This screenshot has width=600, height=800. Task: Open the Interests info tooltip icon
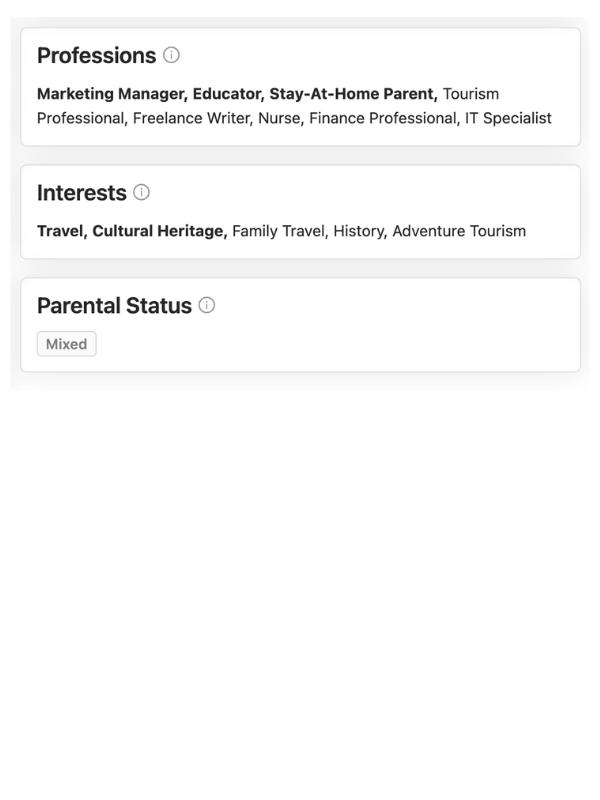pyautogui.click(x=141, y=192)
